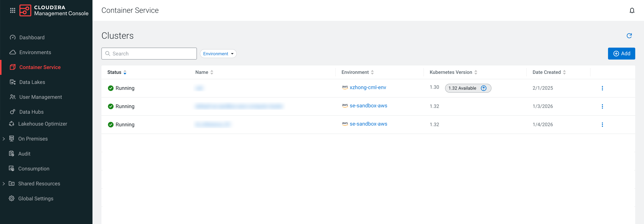Open the Environment filter dropdown

tap(218, 54)
